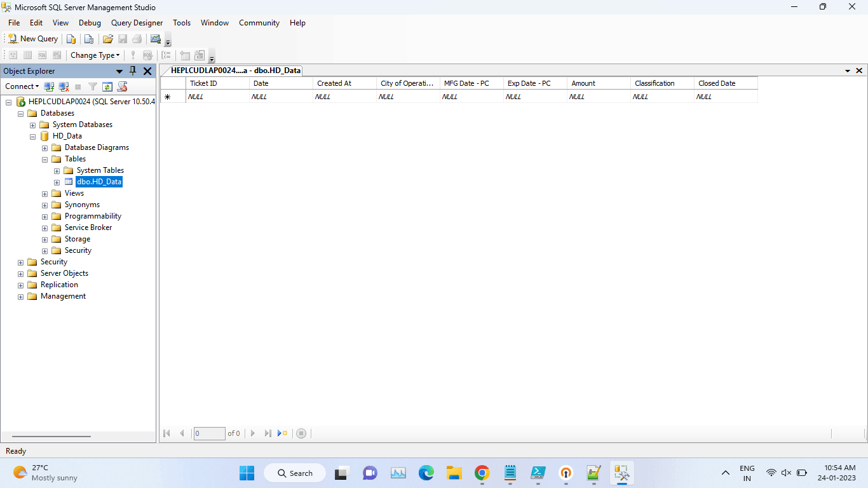Viewport: 868px width, 488px height.
Task: Open the Connect dropdown in Object Explorer
Action: [x=22, y=86]
